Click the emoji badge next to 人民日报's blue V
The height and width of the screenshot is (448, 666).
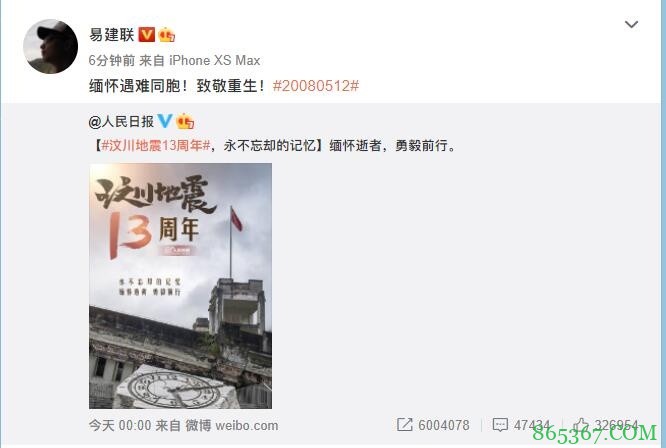[185, 121]
